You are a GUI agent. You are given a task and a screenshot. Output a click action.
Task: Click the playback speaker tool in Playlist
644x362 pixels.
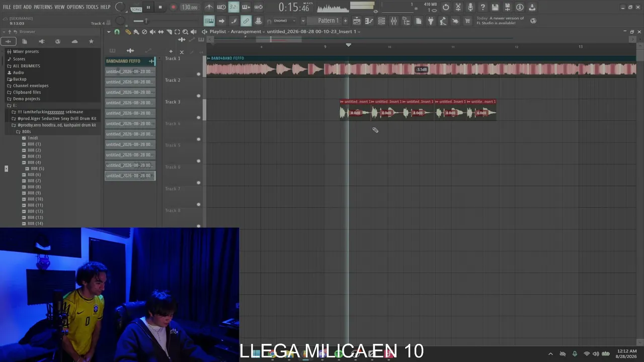pyautogui.click(x=194, y=32)
